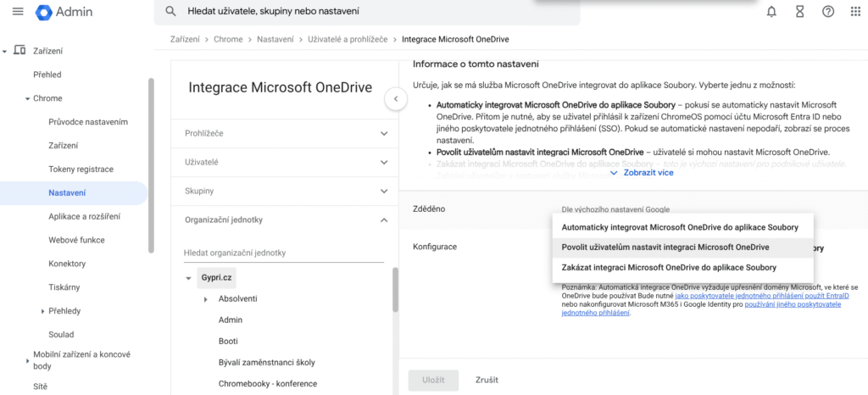Expand the Skupiny section

tap(384, 191)
